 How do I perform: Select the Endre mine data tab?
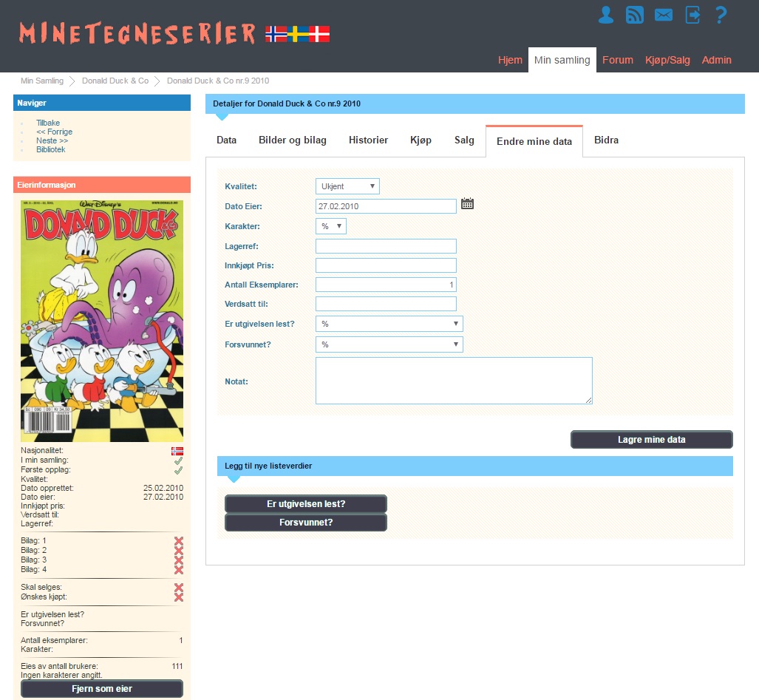tap(534, 141)
